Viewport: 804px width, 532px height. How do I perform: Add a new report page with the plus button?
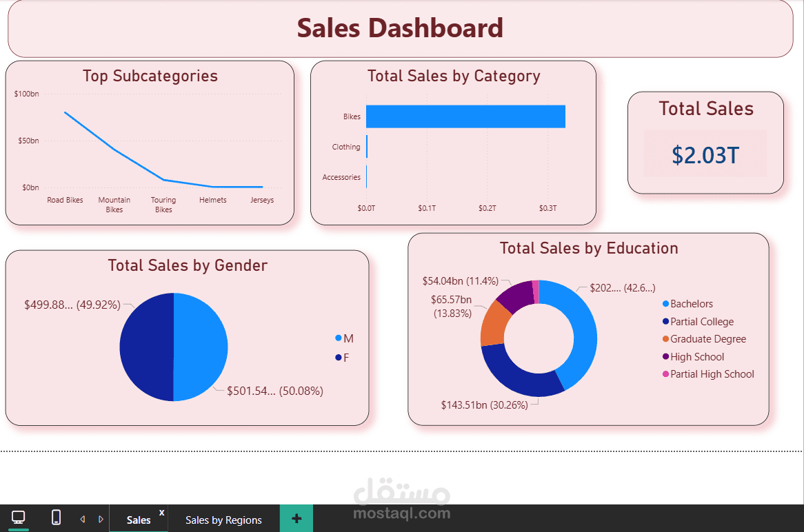[x=296, y=518]
